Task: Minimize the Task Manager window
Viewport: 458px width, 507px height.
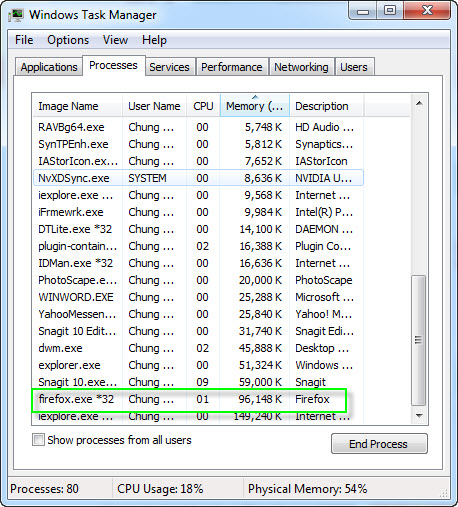Action: [x=363, y=11]
